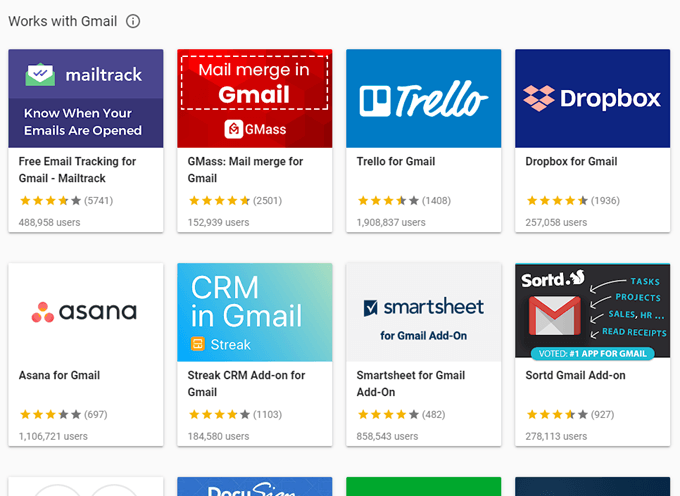Open GMass: Mail merge for Gmail title
The height and width of the screenshot is (496, 680).
pyautogui.click(x=245, y=170)
